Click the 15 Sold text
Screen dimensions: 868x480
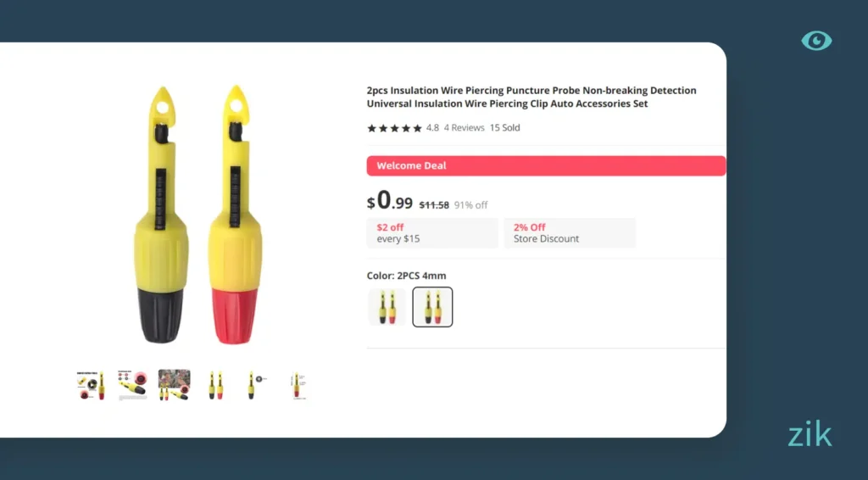pyautogui.click(x=505, y=128)
